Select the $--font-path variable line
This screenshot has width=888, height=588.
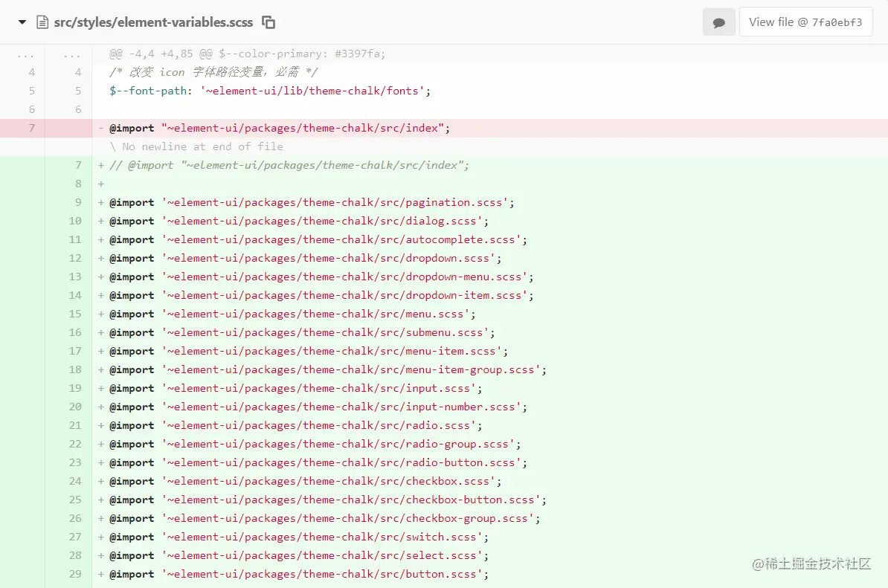270,91
